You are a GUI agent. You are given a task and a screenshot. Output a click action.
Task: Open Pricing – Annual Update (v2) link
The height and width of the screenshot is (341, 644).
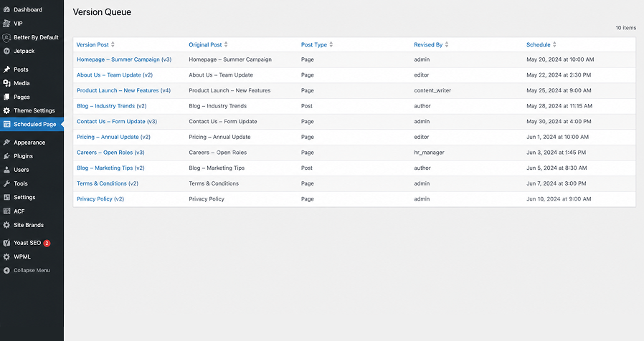(x=114, y=137)
